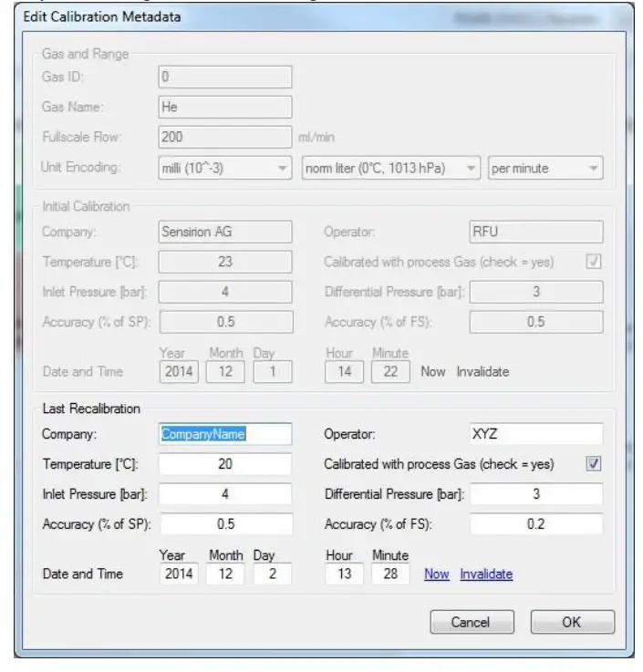Select Last Recalibration Differential Pressure field
Viewport: 643px width, 672px height.
pos(536,494)
